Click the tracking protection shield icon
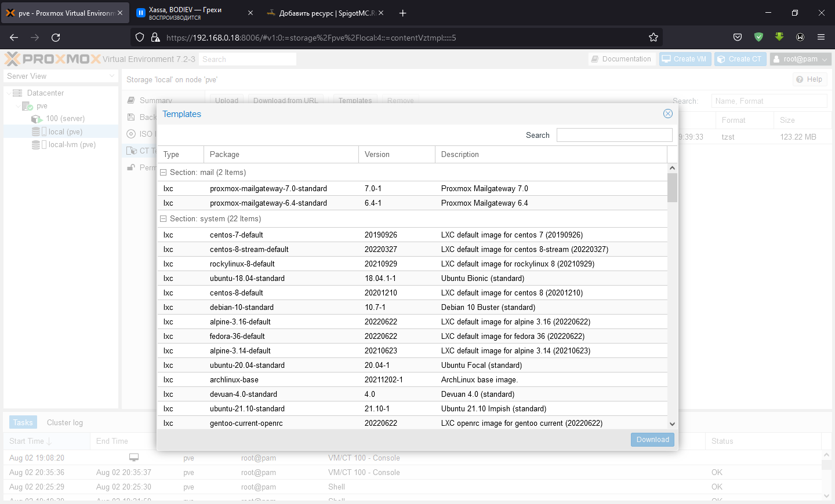835x504 pixels. click(x=140, y=37)
